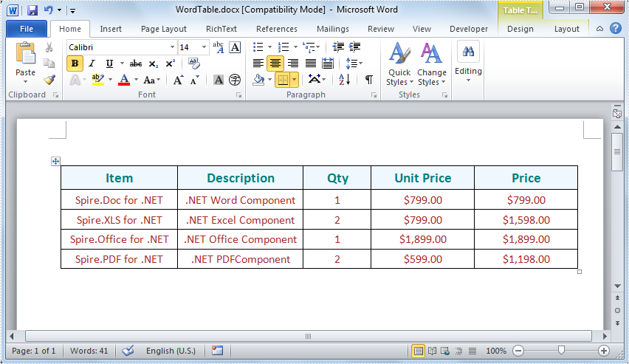Toggle character shading
This screenshot has width=629, height=364.
point(219,80)
